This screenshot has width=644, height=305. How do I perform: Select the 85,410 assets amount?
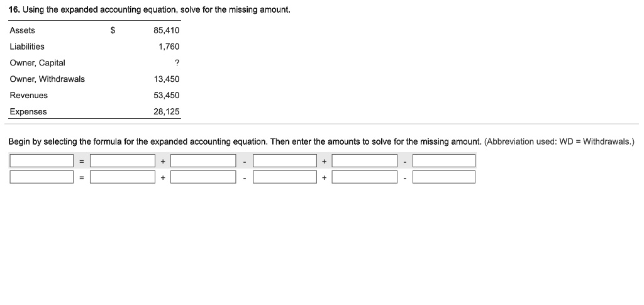(166, 30)
